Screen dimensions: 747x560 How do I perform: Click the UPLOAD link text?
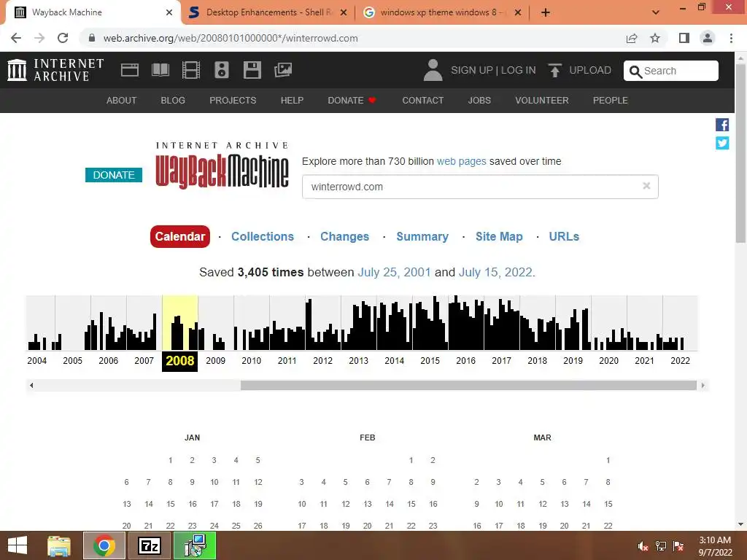pyautogui.click(x=589, y=71)
